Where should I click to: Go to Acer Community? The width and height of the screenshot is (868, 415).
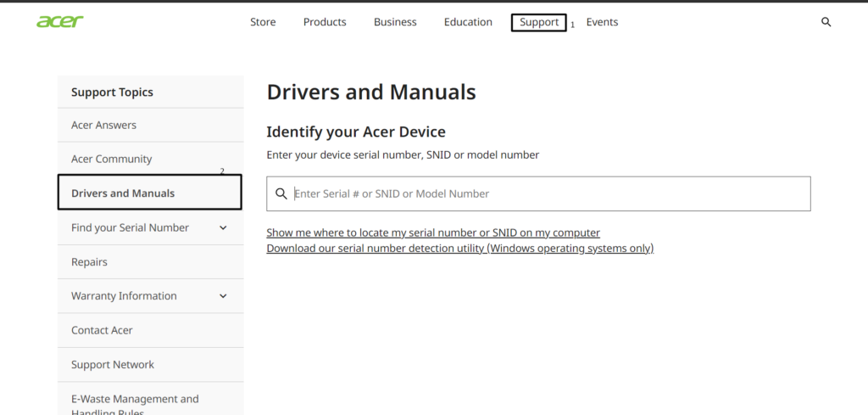click(x=111, y=159)
